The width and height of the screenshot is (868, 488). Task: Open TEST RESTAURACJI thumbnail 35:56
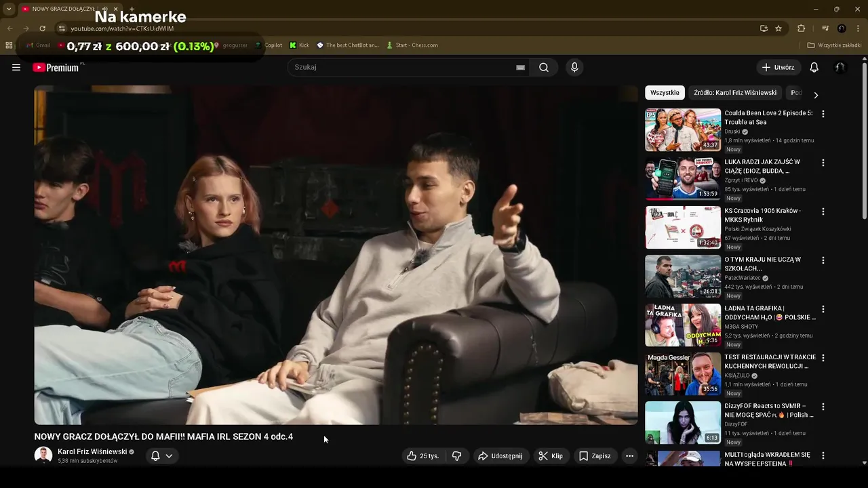pyautogui.click(x=683, y=373)
